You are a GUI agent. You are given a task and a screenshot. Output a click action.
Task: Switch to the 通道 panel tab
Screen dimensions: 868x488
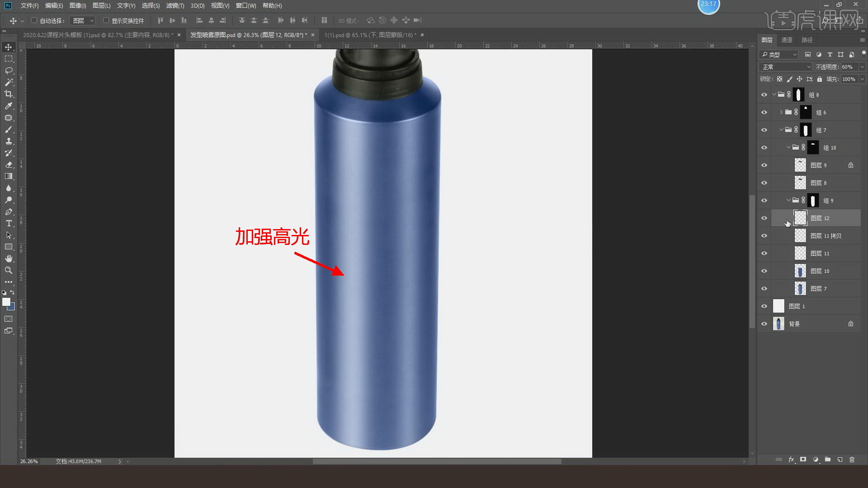click(x=787, y=40)
